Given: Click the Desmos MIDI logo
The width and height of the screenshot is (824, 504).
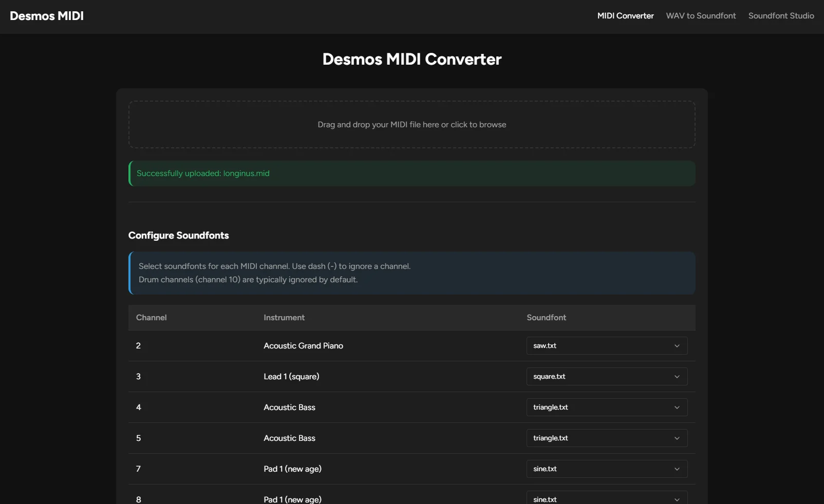Looking at the screenshot, I should (x=46, y=16).
